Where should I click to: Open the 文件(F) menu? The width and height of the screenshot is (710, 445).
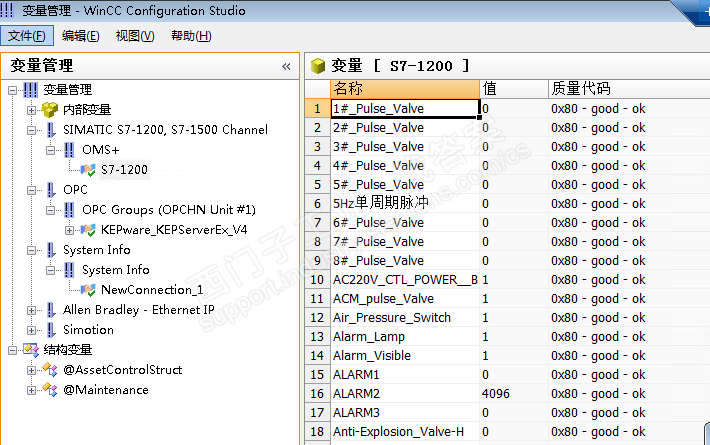point(27,36)
